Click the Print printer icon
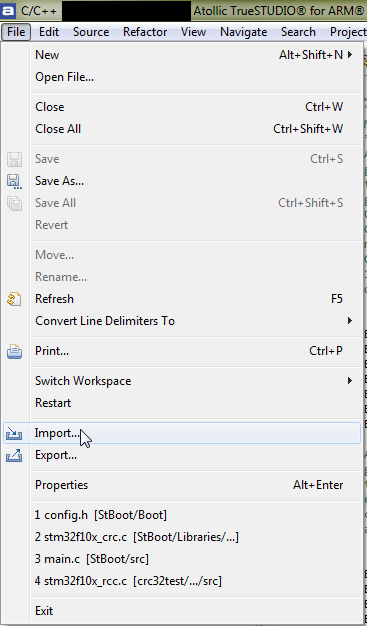The width and height of the screenshot is (367, 626). (x=14, y=351)
